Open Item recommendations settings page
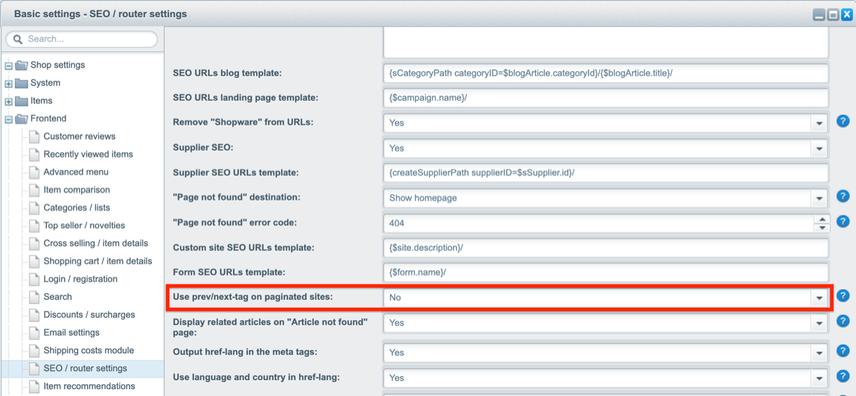 pyautogui.click(x=89, y=386)
